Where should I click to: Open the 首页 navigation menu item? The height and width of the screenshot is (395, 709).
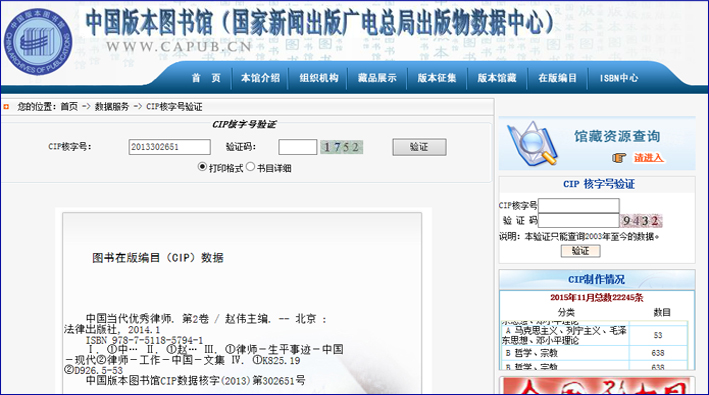point(206,78)
